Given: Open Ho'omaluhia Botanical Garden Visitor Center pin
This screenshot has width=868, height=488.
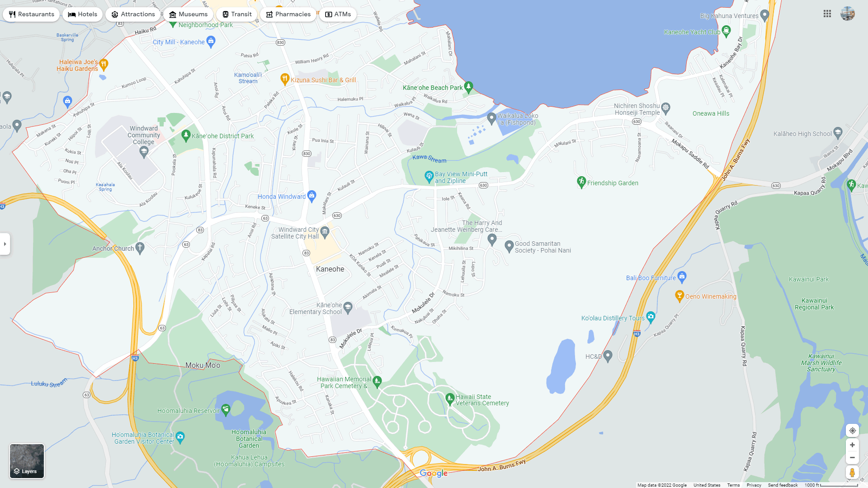Looking at the screenshot, I should pyautogui.click(x=180, y=437).
